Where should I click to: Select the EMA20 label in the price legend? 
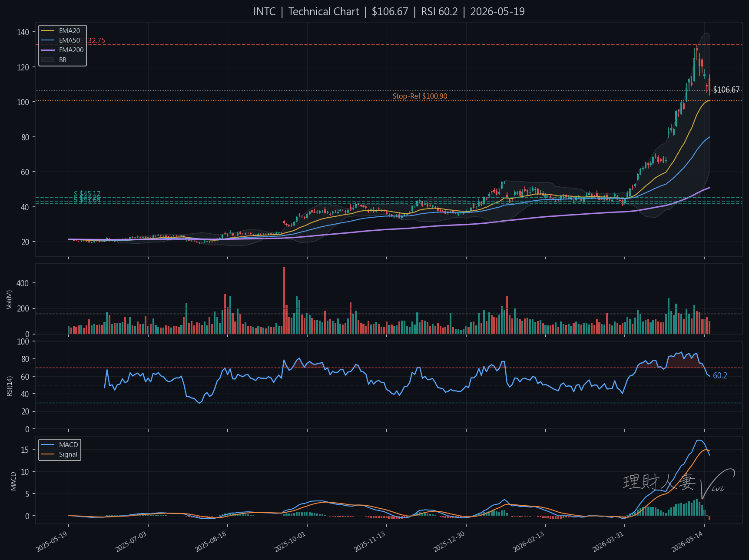point(70,31)
